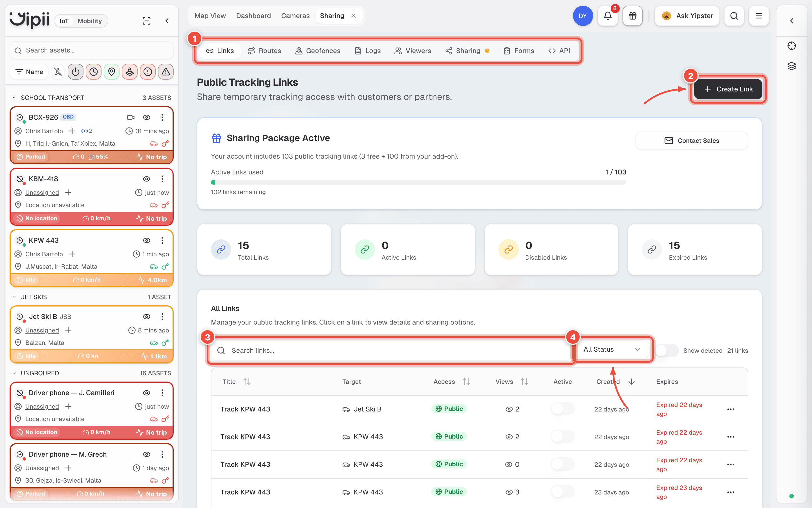This screenshot has width=812, height=508.
Task: Open the Name sort dropdown
Action: (x=29, y=72)
